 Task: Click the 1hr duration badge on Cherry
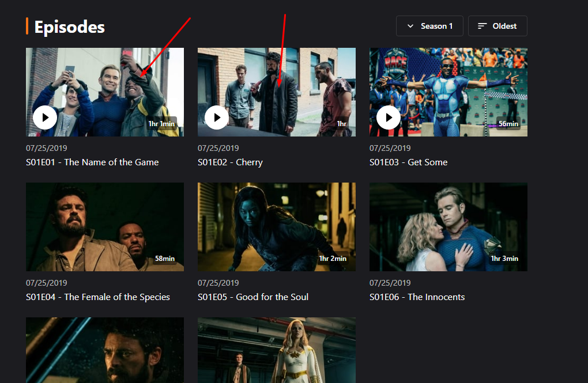342,124
